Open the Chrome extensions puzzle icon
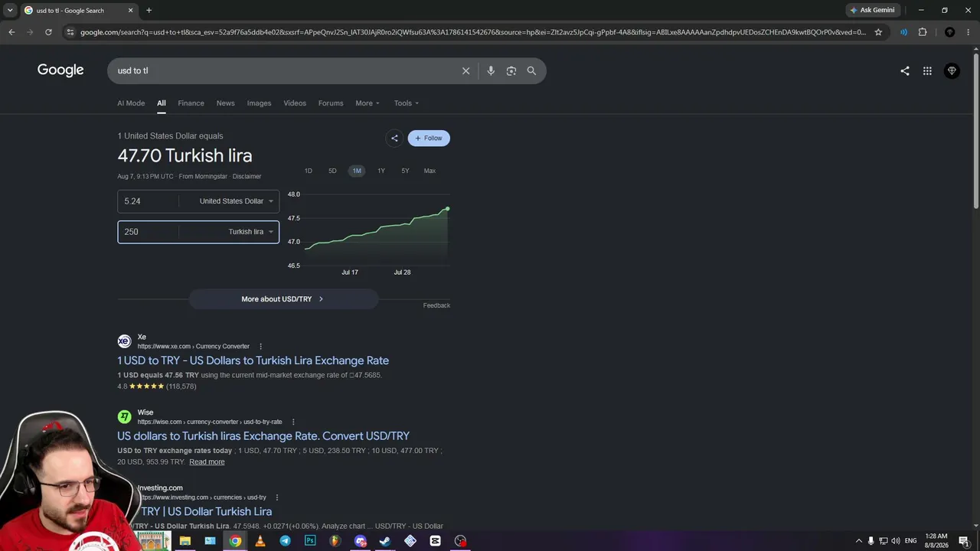This screenshot has width=980, height=551. [923, 32]
